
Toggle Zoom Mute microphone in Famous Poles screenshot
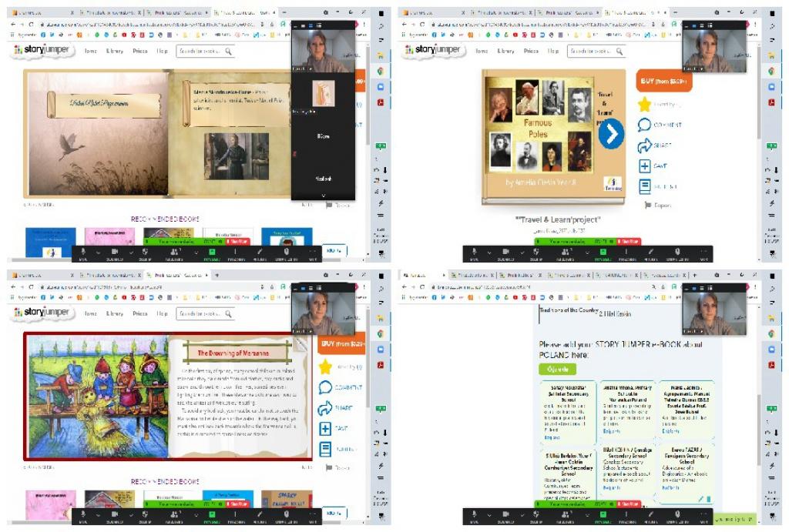point(474,252)
